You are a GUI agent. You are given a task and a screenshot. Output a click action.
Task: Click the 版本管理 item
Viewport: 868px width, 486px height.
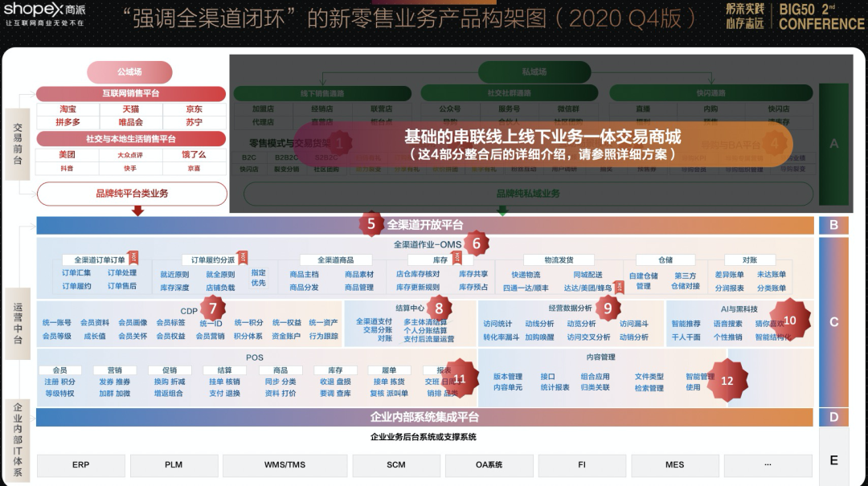[508, 377]
